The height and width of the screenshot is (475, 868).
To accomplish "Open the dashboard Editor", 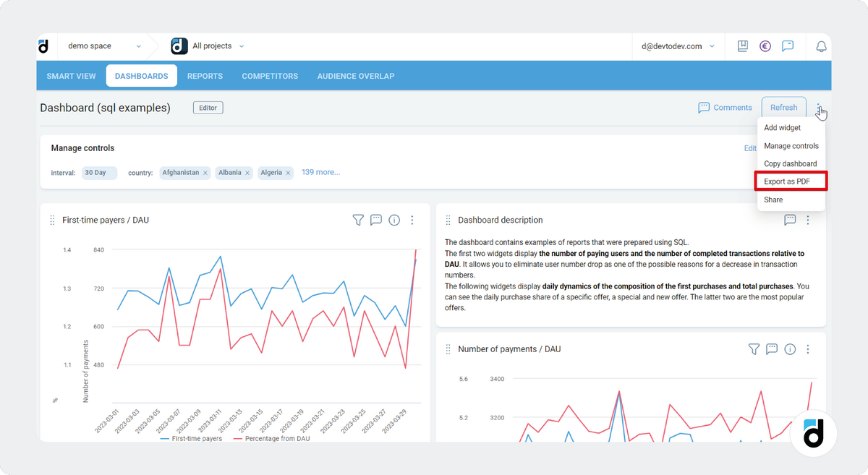I will 208,107.
